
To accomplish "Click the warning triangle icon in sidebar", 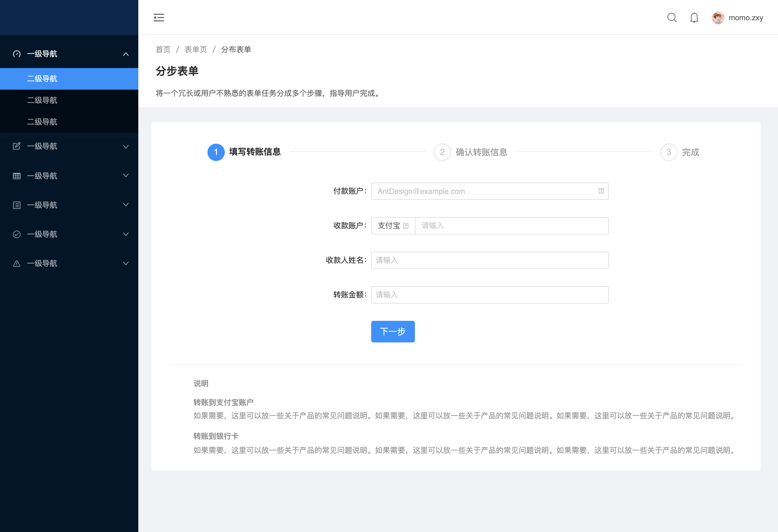I will tap(17, 264).
